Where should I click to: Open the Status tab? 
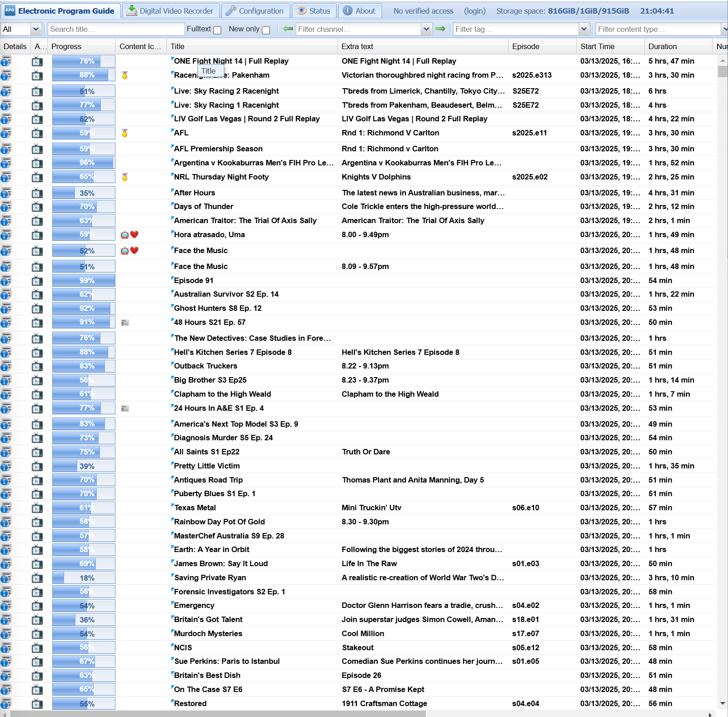click(x=314, y=11)
